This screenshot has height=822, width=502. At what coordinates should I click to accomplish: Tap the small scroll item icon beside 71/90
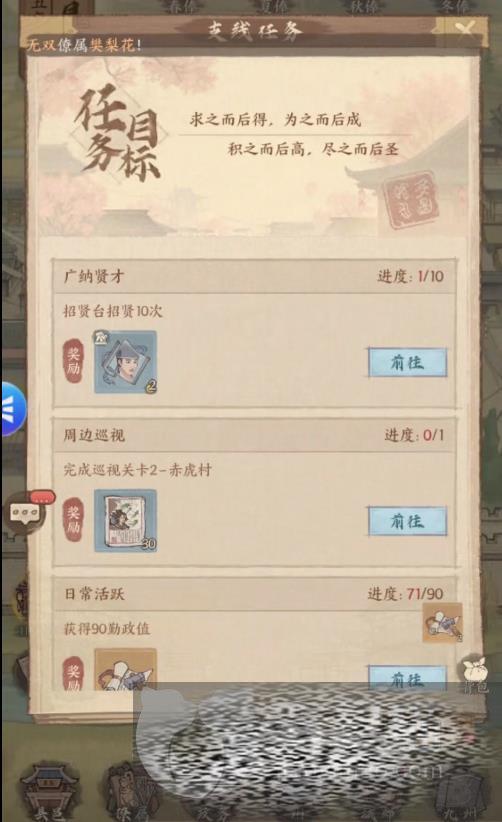(x=443, y=622)
